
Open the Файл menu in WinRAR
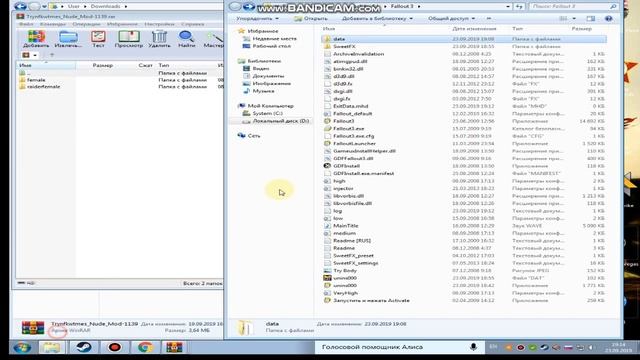pyautogui.click(x=26, y=24)
